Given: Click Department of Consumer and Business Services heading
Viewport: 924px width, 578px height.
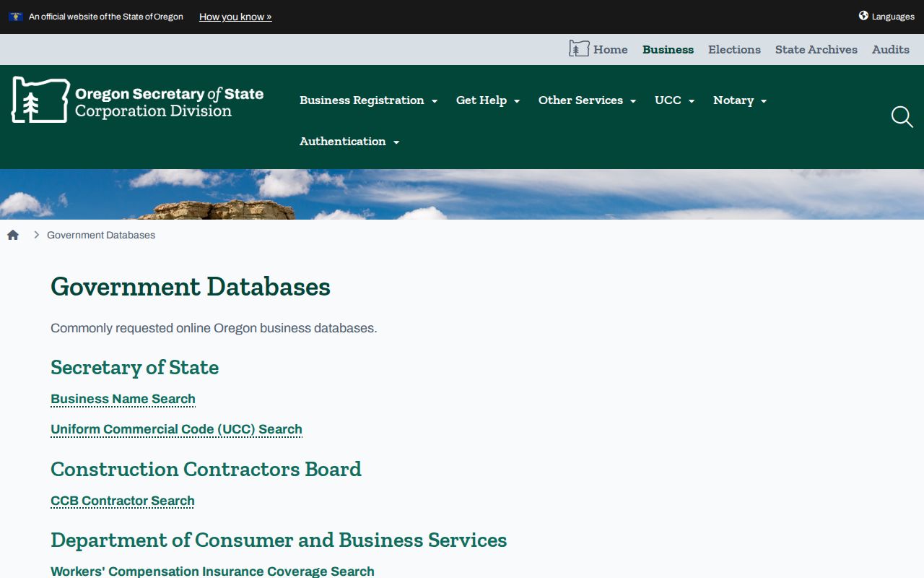Looking at the screenshot, I should point(279,540).
